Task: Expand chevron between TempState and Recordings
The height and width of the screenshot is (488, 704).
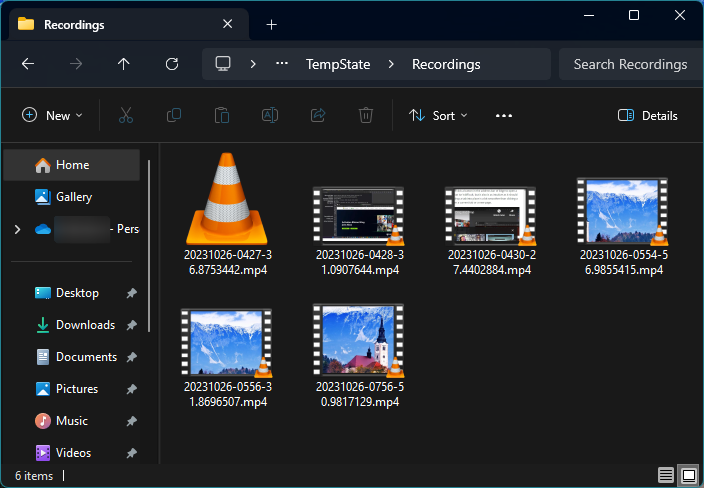Action: pyautogui.click(x=391, y=64)
